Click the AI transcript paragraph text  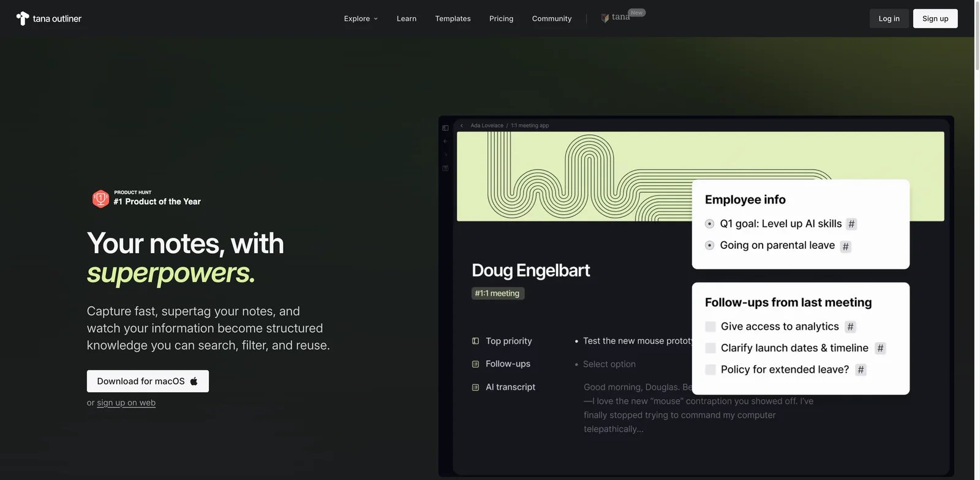click(698, 408)
